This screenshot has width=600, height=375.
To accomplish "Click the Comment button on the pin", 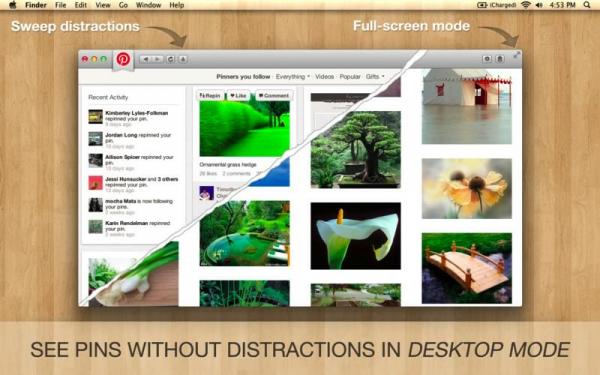I will [x=274, y=95].
